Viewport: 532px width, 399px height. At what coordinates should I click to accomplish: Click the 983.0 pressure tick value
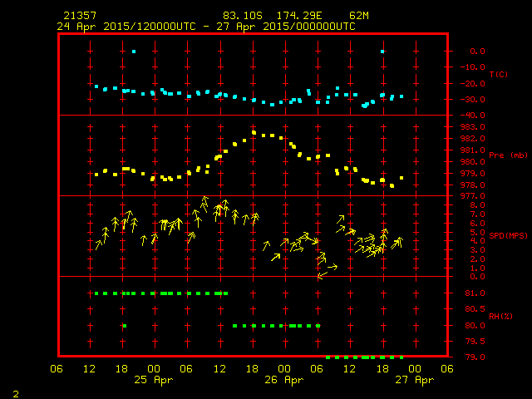tap(473, 127)
